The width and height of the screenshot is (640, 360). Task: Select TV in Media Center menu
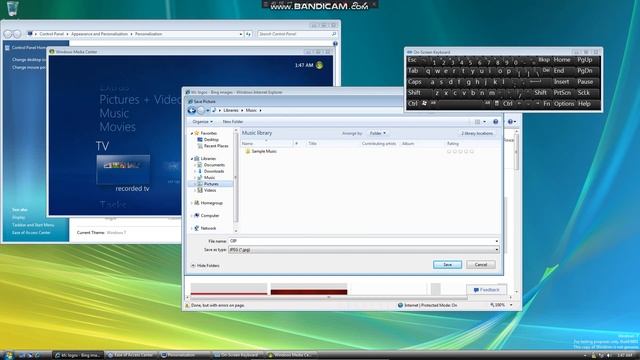pos(102,146)
